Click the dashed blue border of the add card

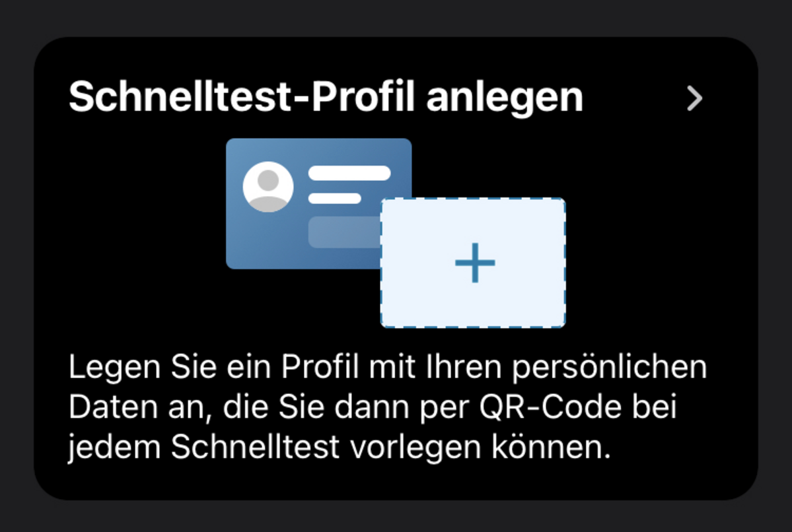coord(473,199)
